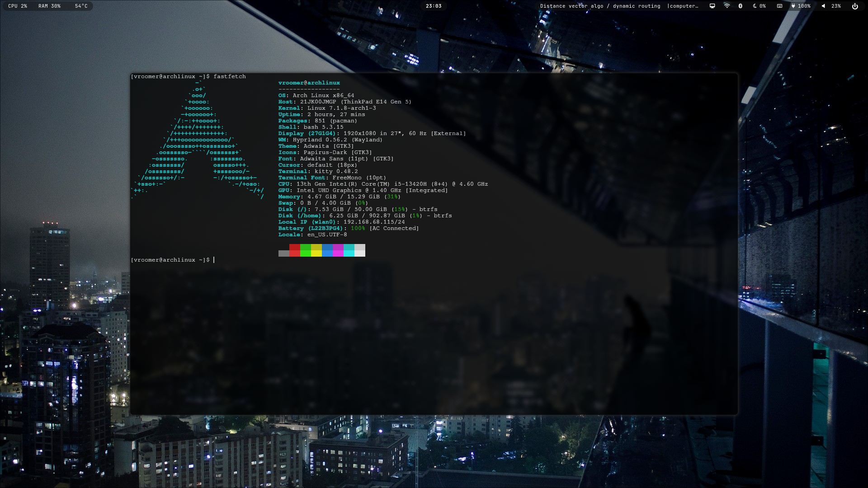Click the 54°C temperature module

81,6
